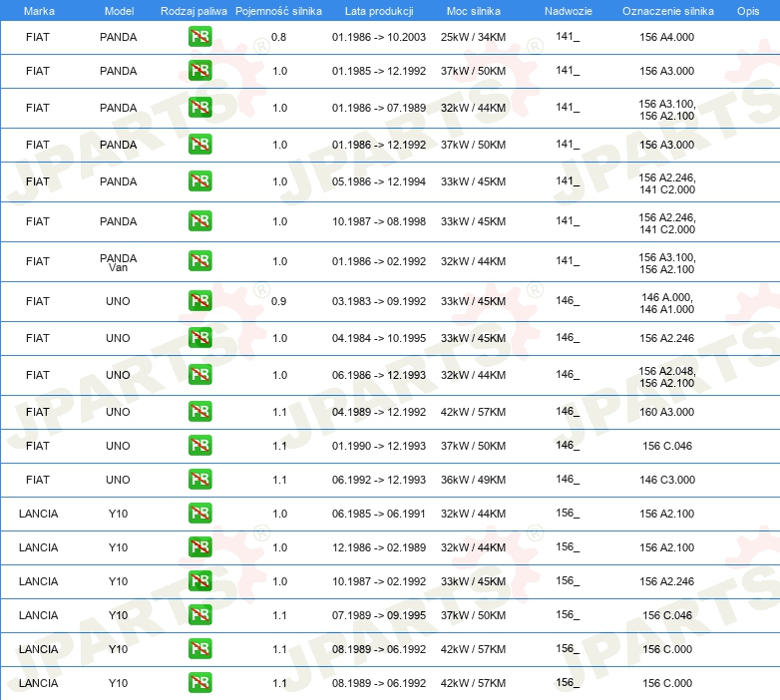Select the 160 A3.000 engine code cell

667,412
